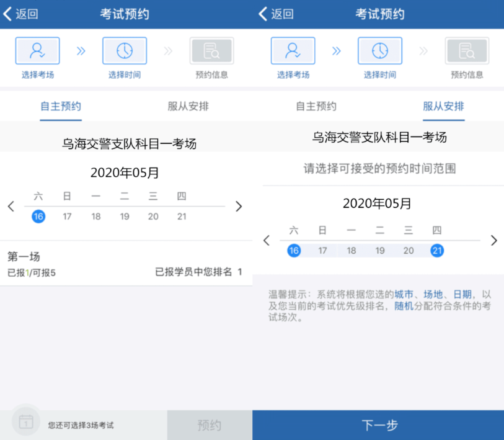Select date 21 in left calendar

pyautogui.click(x=182, y=217)
